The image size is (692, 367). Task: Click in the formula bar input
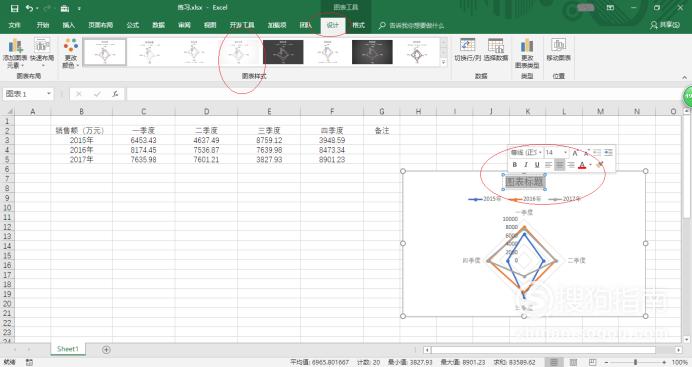(404, 94)
